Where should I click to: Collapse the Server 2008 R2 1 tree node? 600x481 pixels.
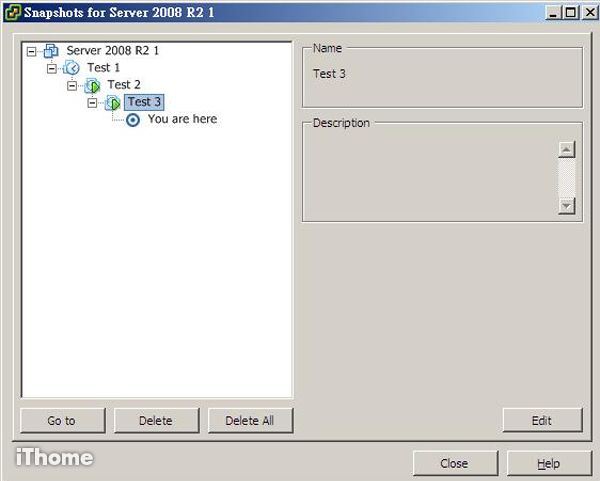point(31,51)
